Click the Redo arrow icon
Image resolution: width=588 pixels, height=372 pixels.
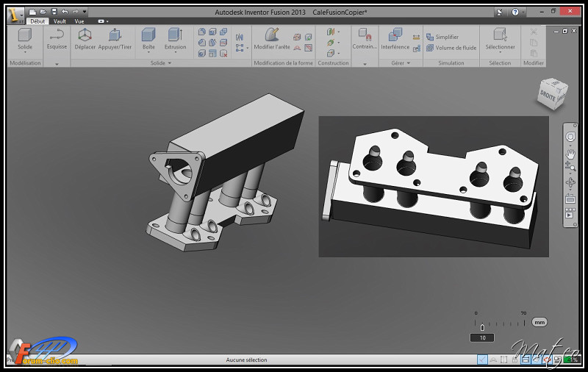point(76,12)
